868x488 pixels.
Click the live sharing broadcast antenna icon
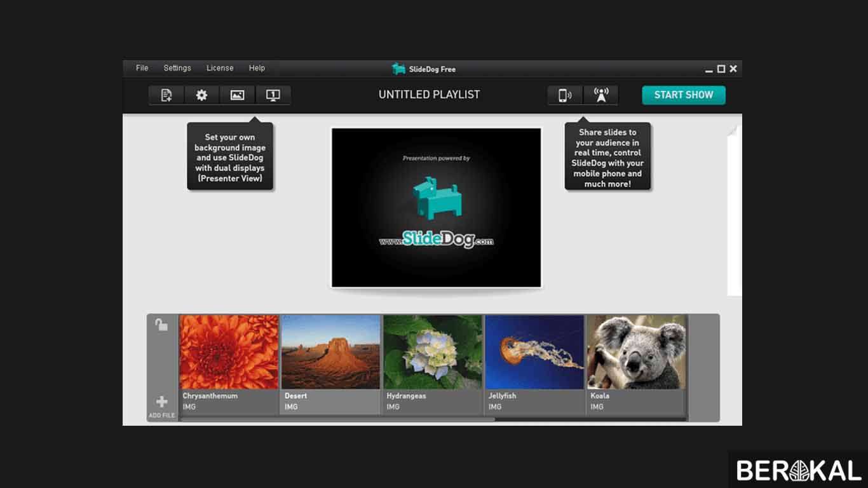coord(600,95)
